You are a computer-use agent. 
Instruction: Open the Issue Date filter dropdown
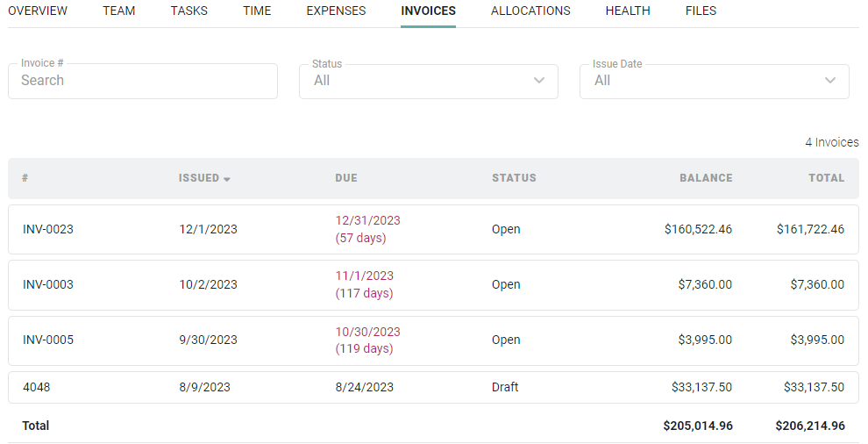click(x=714, y=82)
